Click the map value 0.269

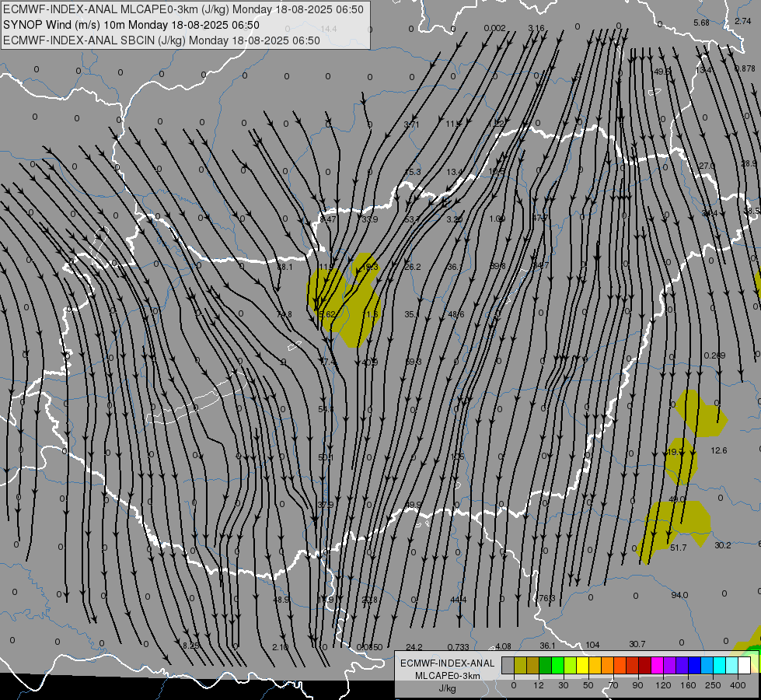715,355
